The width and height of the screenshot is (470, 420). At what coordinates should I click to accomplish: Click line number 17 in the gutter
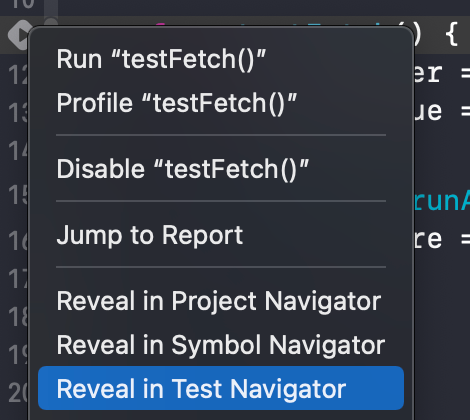pos(18,279)
